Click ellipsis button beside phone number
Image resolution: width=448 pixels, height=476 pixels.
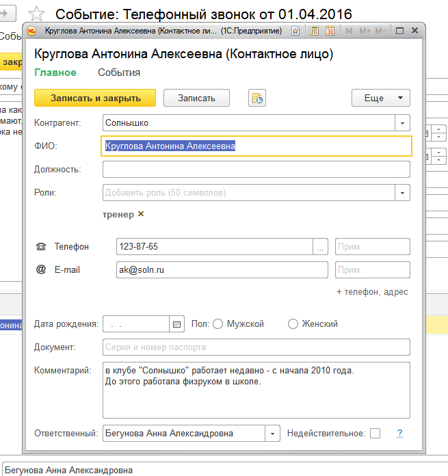(x=321, y=247)
